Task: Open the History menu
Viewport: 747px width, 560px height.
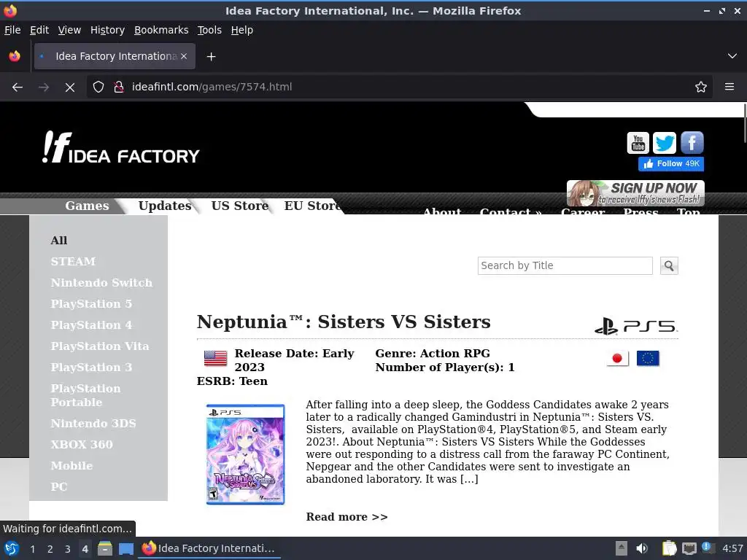Action: coord(107,30)
